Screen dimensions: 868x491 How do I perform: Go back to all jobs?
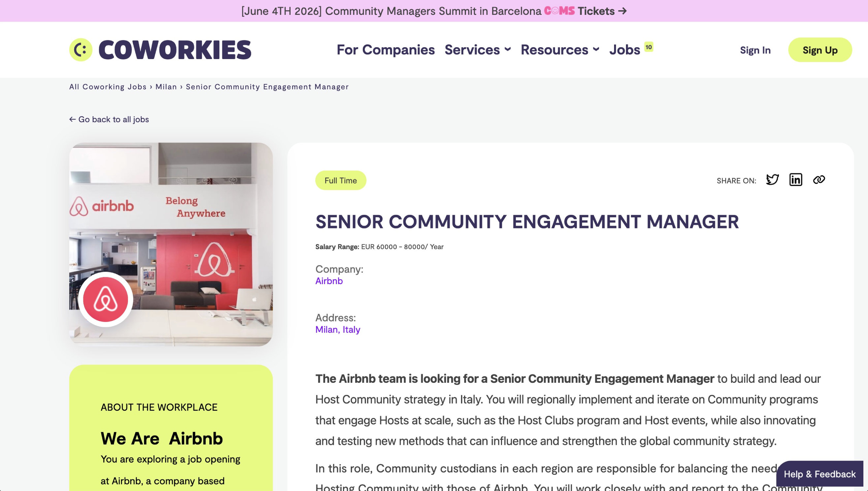click(x=109, y=119)
